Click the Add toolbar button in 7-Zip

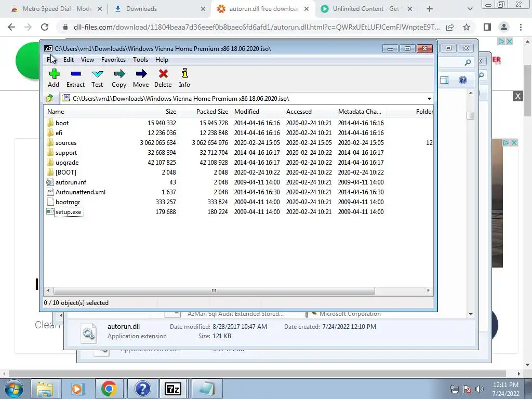54,78
